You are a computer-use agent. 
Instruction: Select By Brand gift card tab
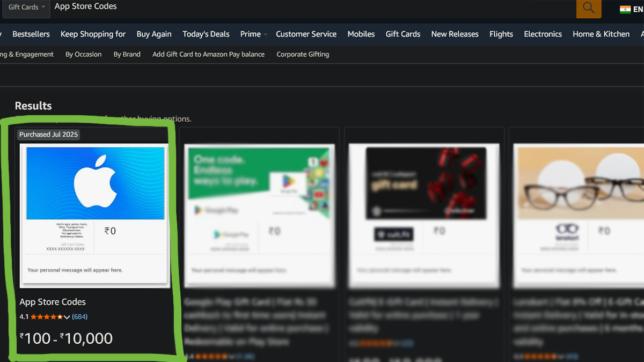(x=127, y=54)
